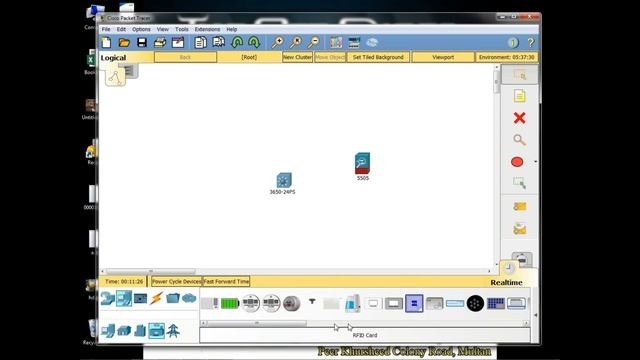The width and height of the screenshot is (640, 360).
Task: Select the 3650-24PS switch on canvas
Action: pyautogui.click(x=284, y=180)
